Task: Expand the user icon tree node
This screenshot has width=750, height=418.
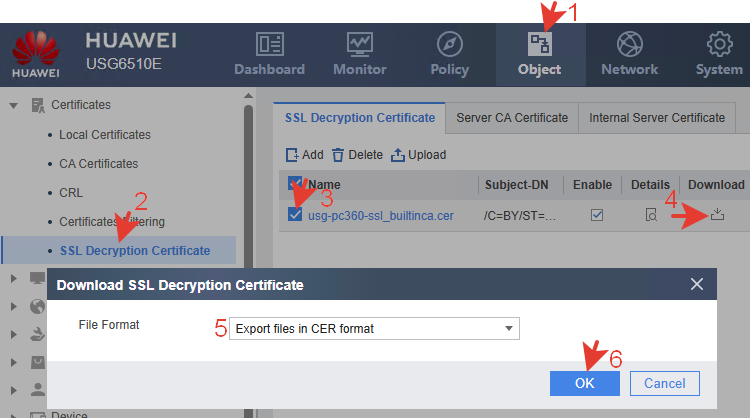Action: (13, 390)
